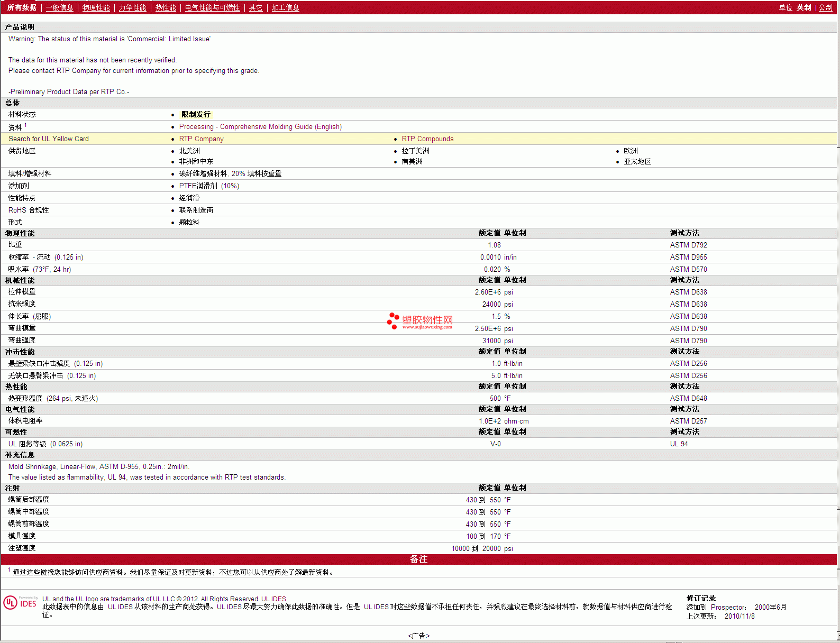Switch to the 物理性能 tab
Viewport: 840px width, 643px height.
click(x=96, y=7)
